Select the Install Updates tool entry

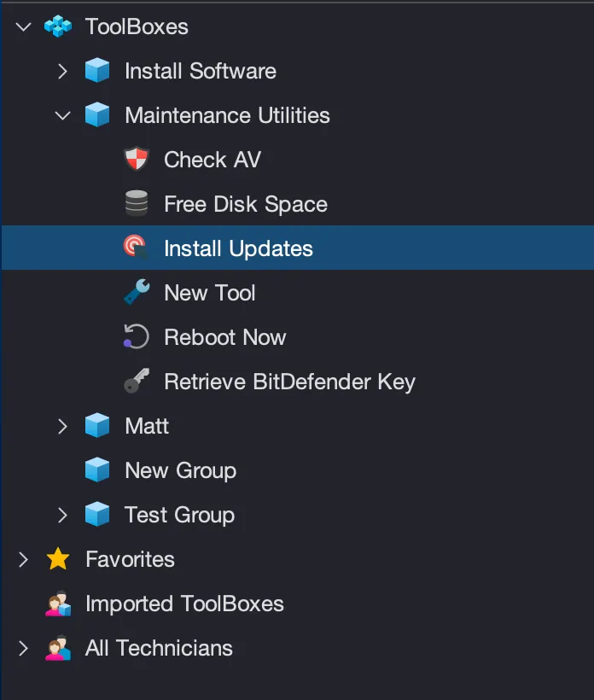click(x=239, y=248)
